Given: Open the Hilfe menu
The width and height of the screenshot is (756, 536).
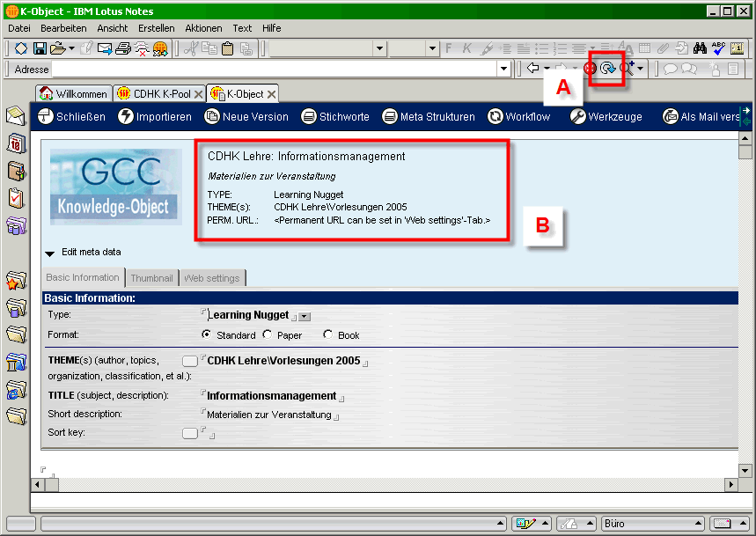Looking at the screenshot, I should point(271,28).
